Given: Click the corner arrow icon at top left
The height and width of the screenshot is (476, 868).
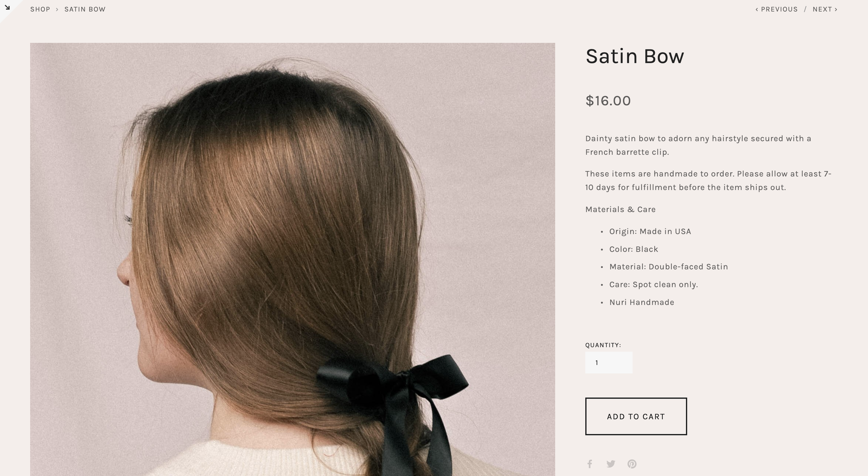Looking at the screenshot, I should (7, 8).
